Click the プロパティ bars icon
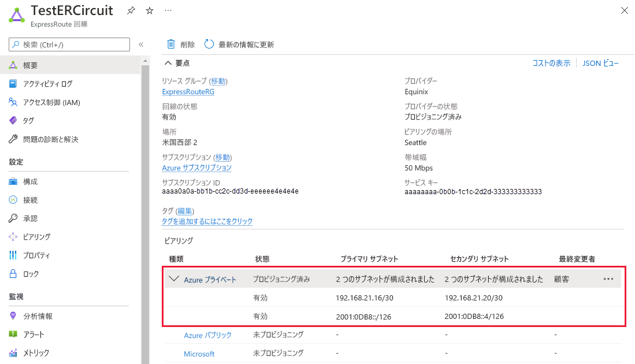 [13, 255]
